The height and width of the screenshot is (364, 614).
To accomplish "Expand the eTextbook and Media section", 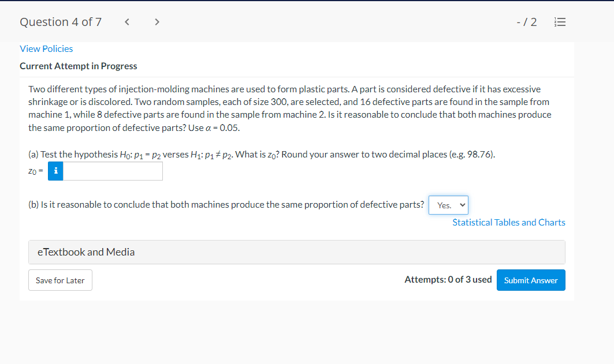I will click(85, 252).
